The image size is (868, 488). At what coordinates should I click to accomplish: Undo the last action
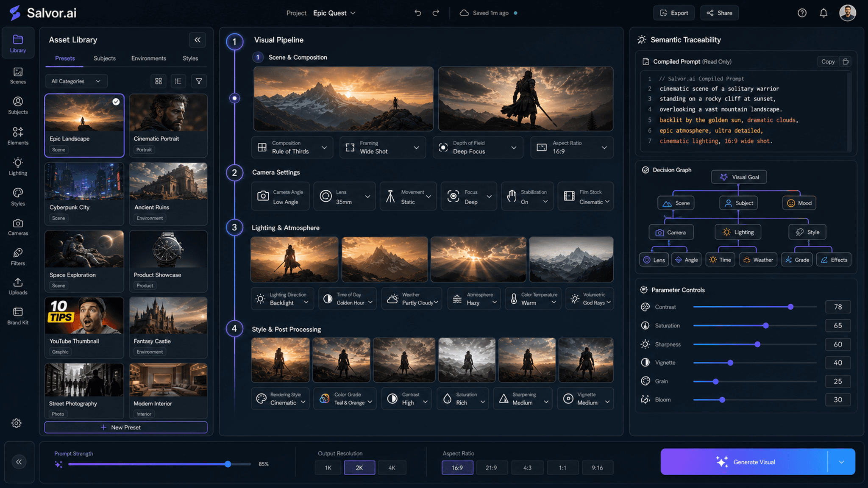[418, 13]
